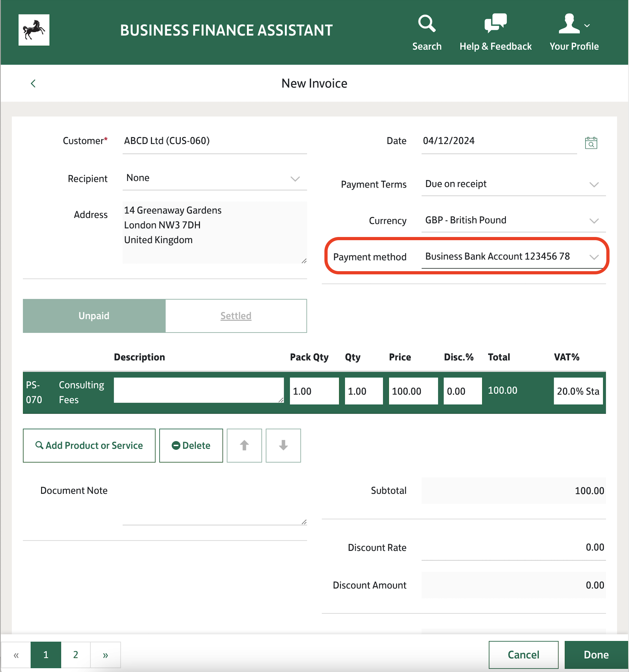The image size is (629, 672).
Task: Move line item up with arrow
Action: pyautogui.click(x=244, y=445)
